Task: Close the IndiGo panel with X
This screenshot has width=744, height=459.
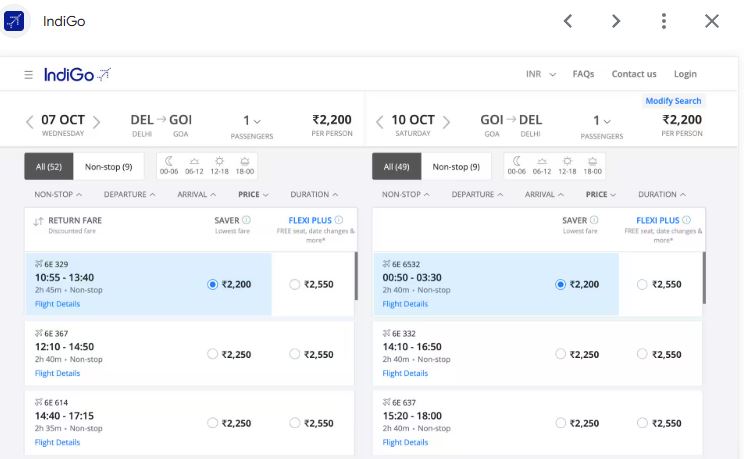Action: 712,21
